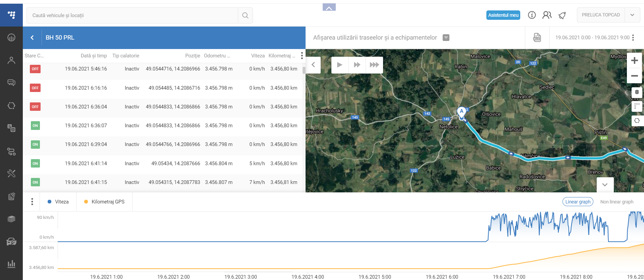The width and height of the screenshot is (644, 280).
Task: Click the Asistentul meu button
Action: [x=503, y=15]
